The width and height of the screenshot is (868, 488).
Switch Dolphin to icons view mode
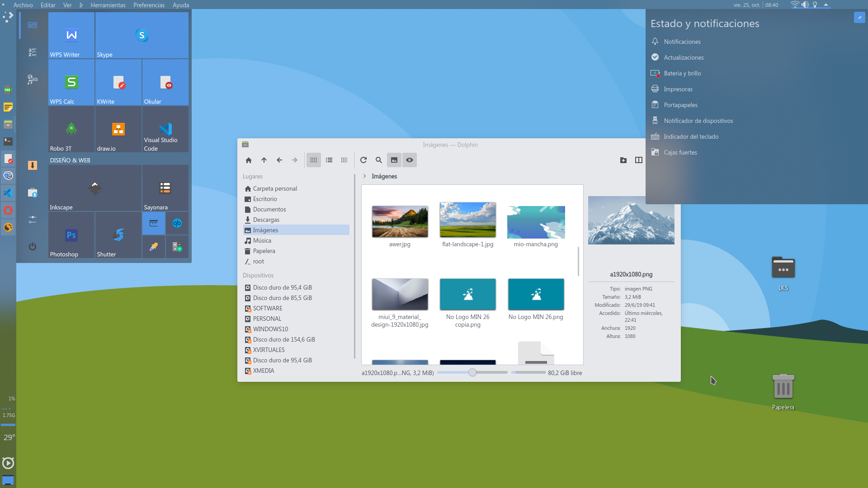(314, 160)
